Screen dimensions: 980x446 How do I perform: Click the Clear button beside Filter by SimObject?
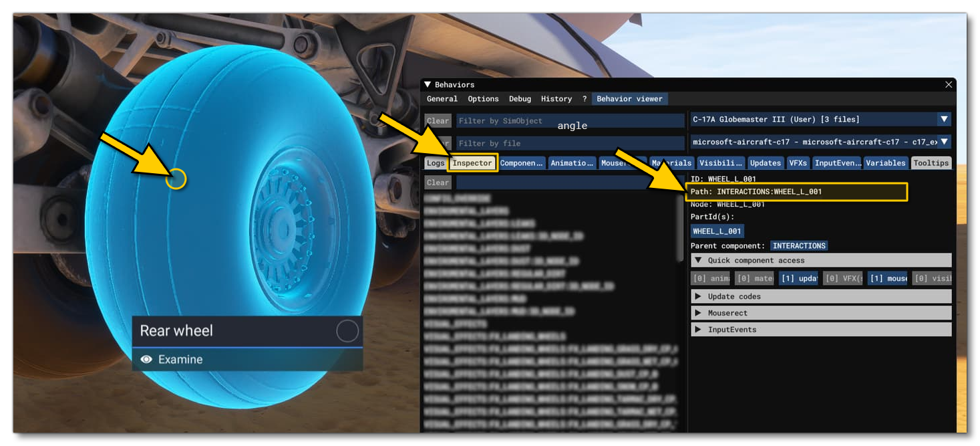(x=438, y=120)
